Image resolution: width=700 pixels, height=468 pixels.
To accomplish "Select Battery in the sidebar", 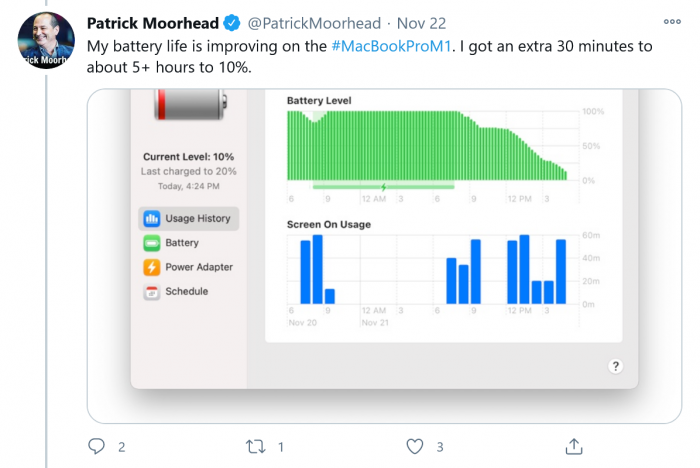I will (181, 243).
